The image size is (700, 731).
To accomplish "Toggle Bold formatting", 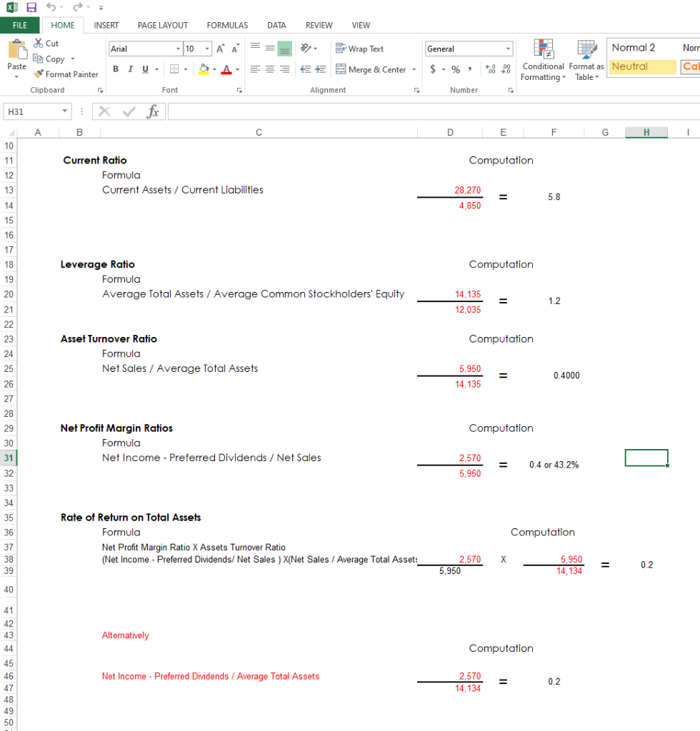I will pos(115,69).
